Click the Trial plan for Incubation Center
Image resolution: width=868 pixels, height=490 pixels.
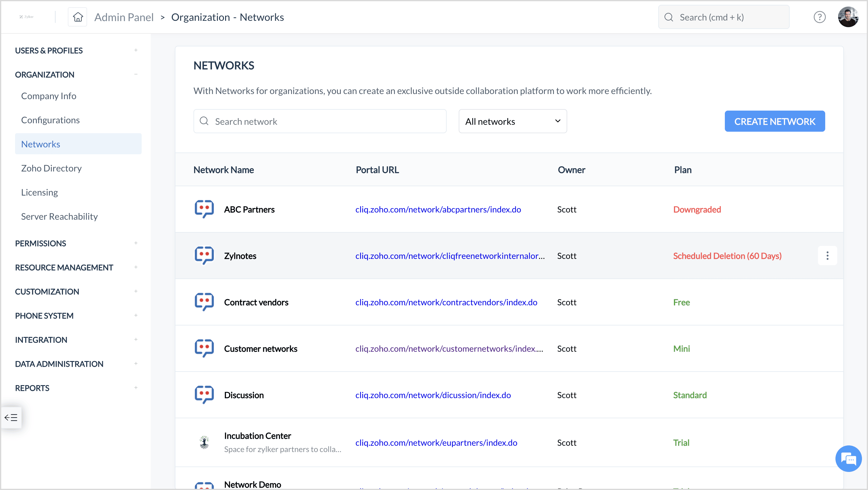(681, 442)
